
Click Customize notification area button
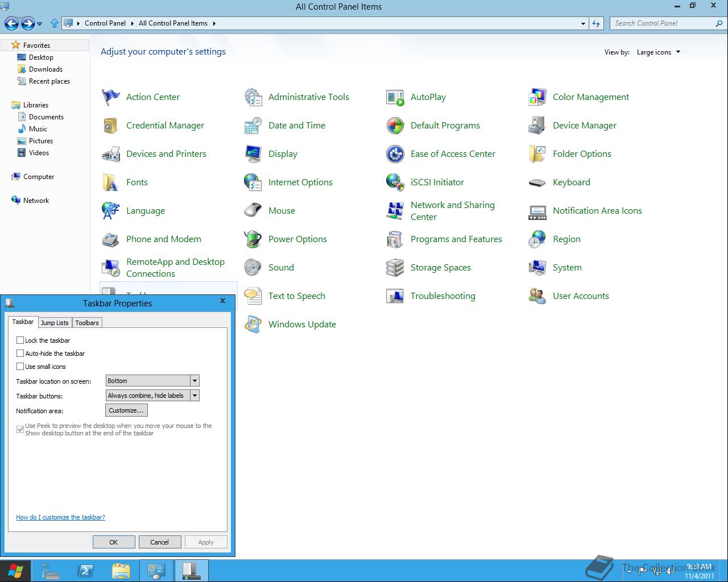coord(126,410)
